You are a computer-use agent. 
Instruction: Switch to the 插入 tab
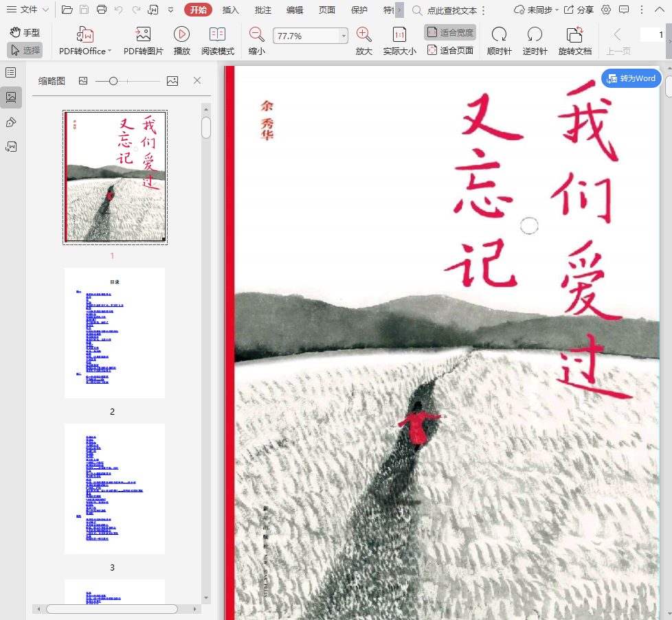coord(230,10)
